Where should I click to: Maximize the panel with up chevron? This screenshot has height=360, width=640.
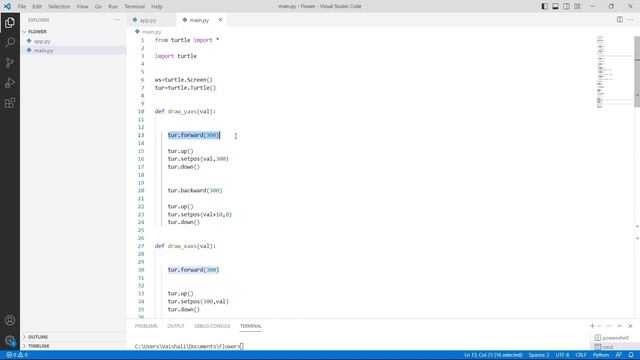tap(620, 326)
